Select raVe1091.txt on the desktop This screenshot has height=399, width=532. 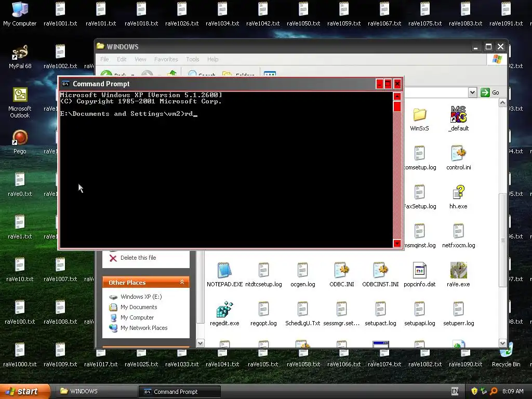(x=506, y=14)
